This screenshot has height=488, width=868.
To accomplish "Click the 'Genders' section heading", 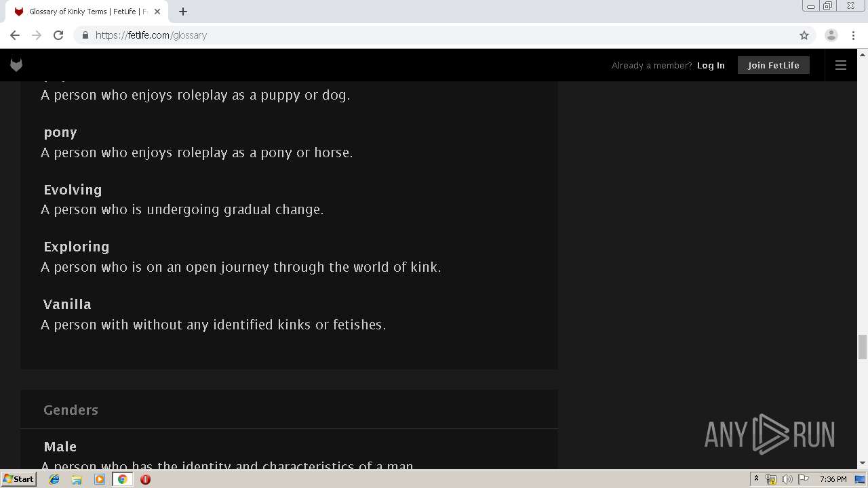I will (x=71, y=410).
